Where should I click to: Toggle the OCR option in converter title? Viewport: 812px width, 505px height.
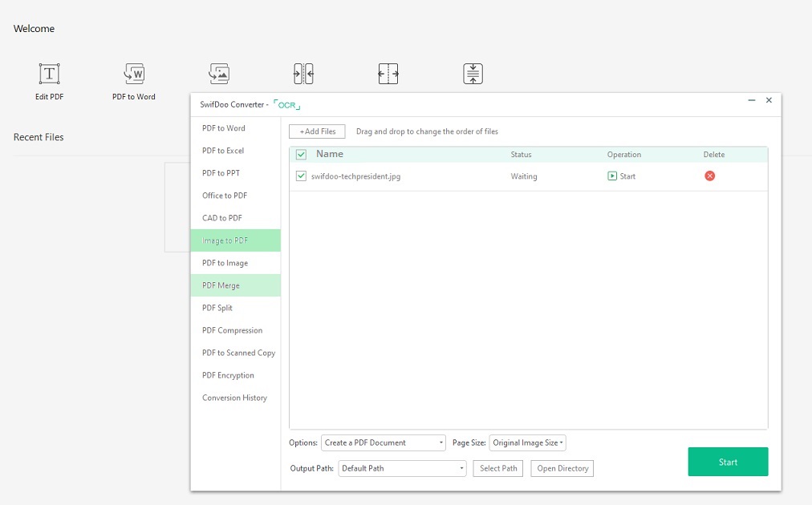pos(287,104)
